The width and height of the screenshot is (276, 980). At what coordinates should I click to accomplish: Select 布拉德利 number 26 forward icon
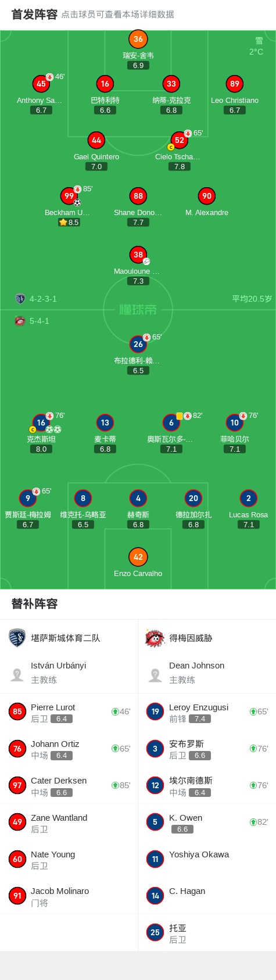pyautogui.click(x=138, y=344)
